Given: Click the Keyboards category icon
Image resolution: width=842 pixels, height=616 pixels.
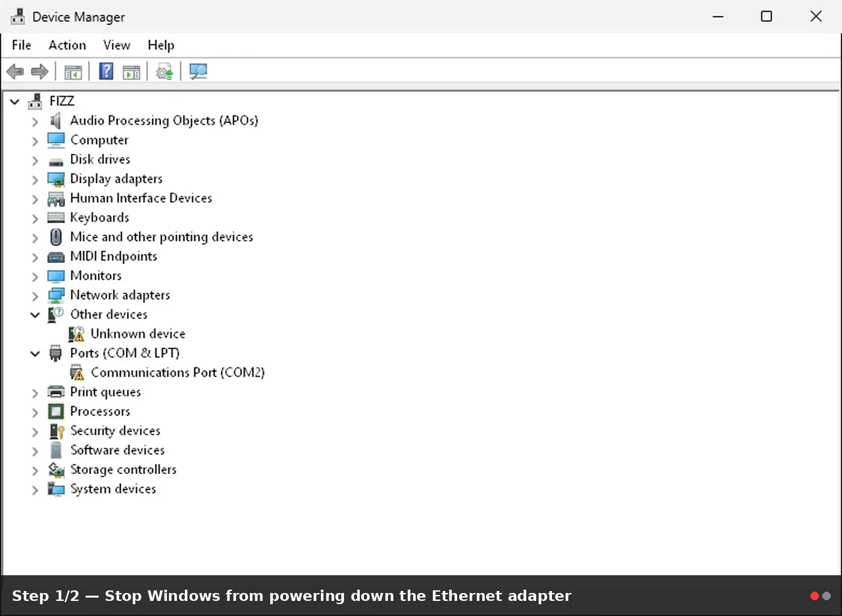Looking at the screenshot, I should pyautogui.click(x=56, y=218).
